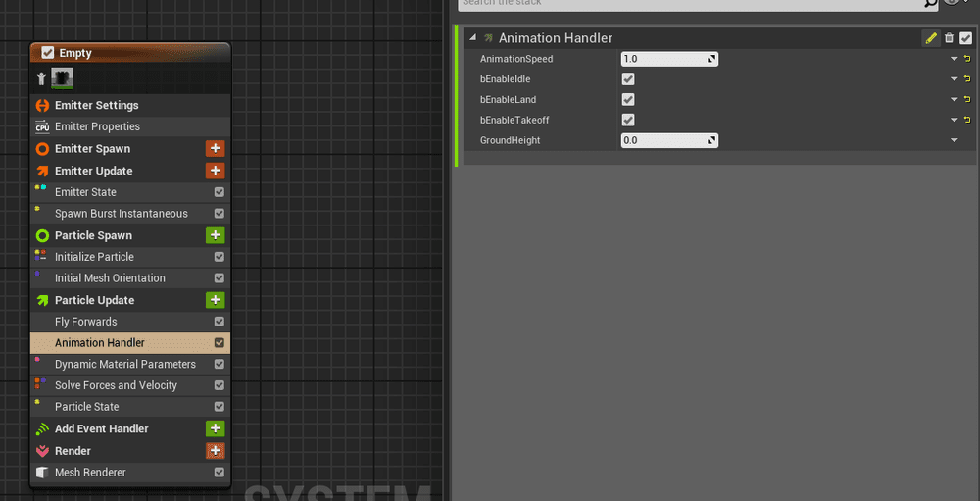
Task: Toggle Emitter State module checkbox
Action: pyautogui.click(x=220, y=192)
